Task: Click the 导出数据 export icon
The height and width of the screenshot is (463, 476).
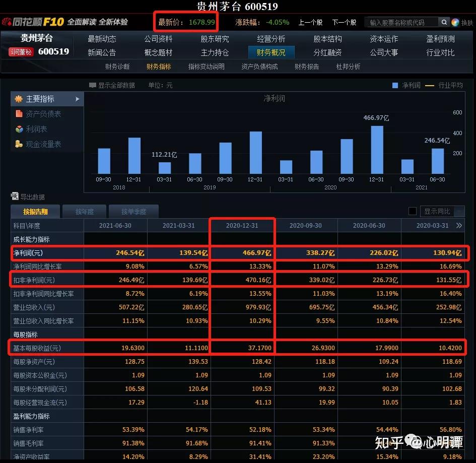Action: click(15, 196)
